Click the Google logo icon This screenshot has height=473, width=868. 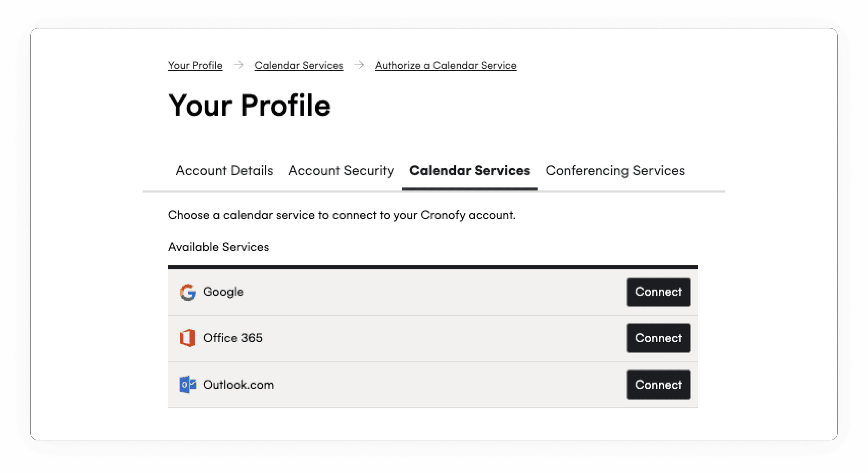(x=188, y=292)
